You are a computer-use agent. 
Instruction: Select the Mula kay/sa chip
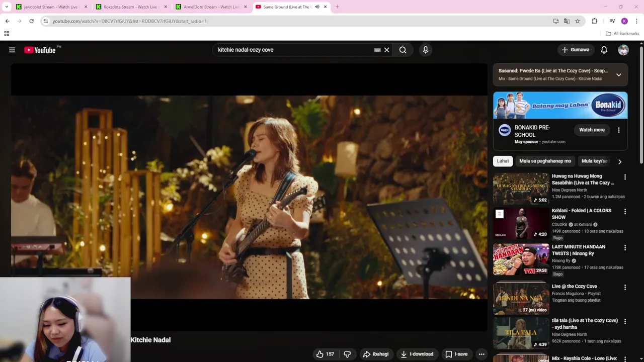click(595, 161)
